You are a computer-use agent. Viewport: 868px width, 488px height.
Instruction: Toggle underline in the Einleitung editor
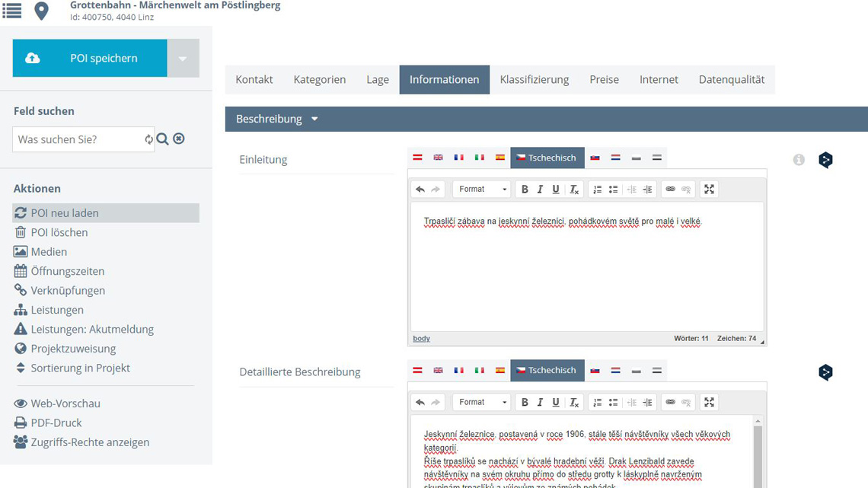556,190
